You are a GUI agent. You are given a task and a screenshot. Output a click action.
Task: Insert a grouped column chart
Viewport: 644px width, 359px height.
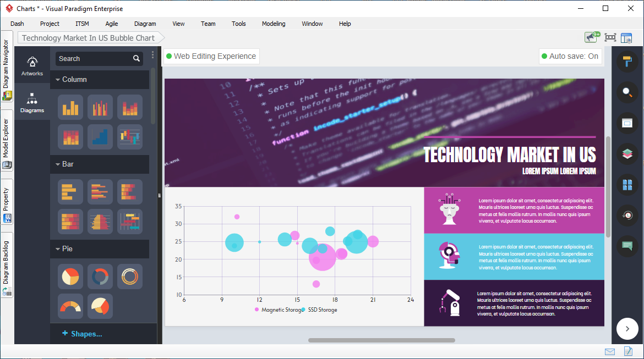click(100, 107)
